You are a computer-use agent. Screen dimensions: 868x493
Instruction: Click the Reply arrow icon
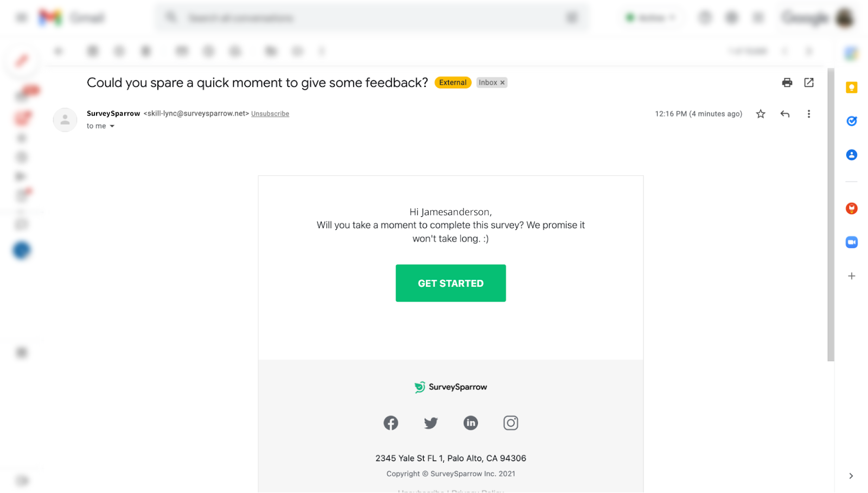coord(784,114)
